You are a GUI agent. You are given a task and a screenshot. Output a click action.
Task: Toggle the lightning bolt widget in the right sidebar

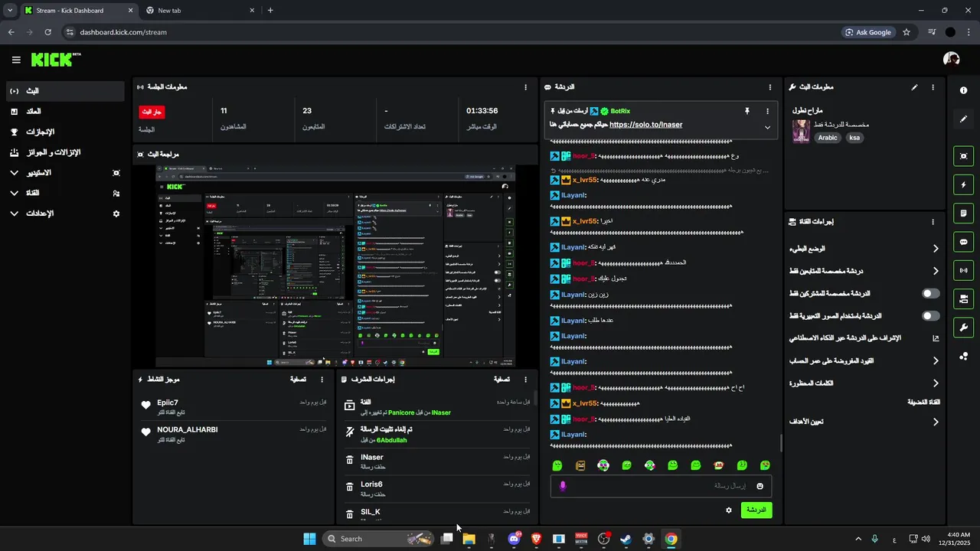pos(963,184)
